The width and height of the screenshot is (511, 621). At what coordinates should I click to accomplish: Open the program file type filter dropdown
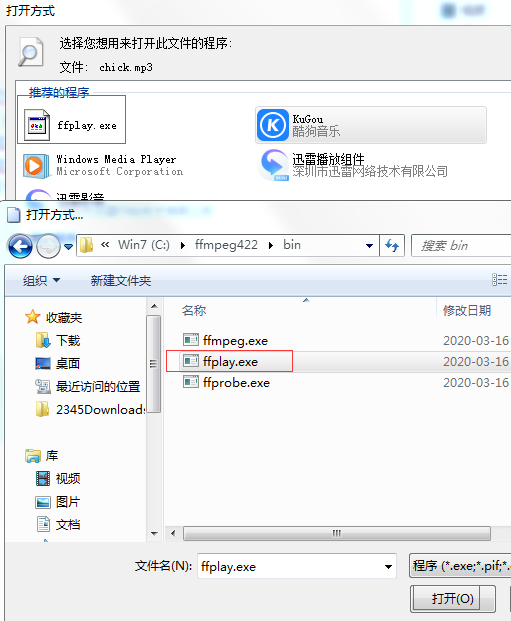(x=460, y=566)
